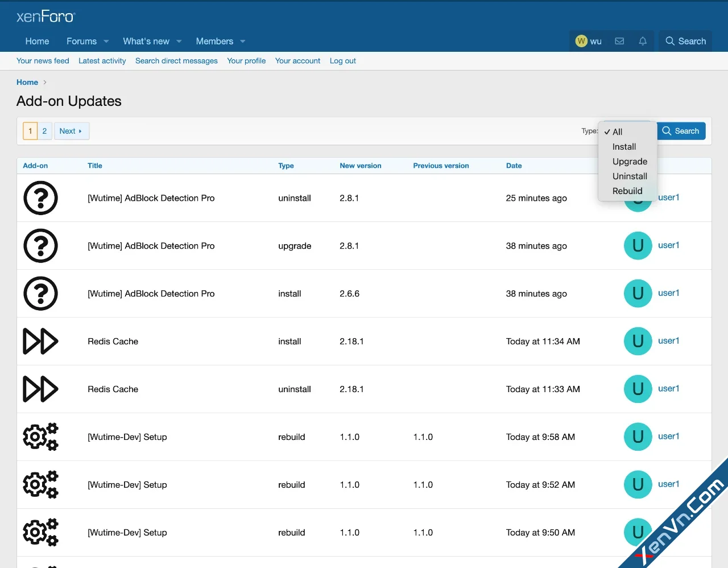Click the Home breadcrumb link
The image size is (728, 568).
(27, 83)
